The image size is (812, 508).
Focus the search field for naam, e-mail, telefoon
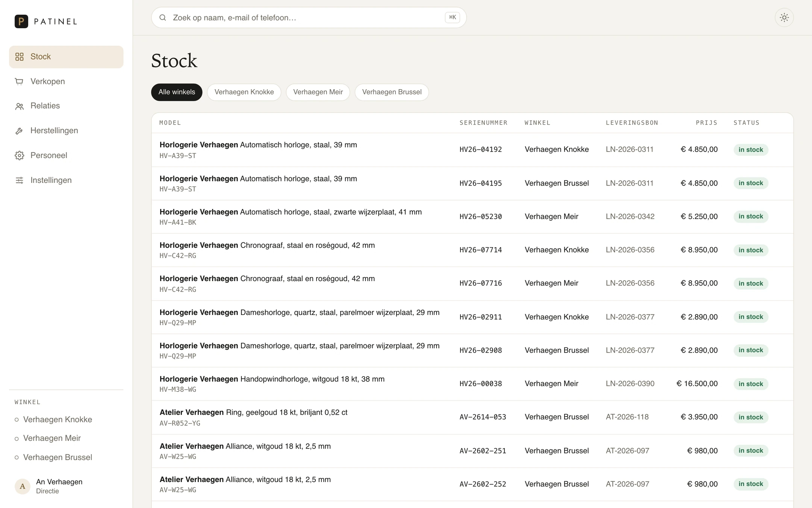point(309,18)
